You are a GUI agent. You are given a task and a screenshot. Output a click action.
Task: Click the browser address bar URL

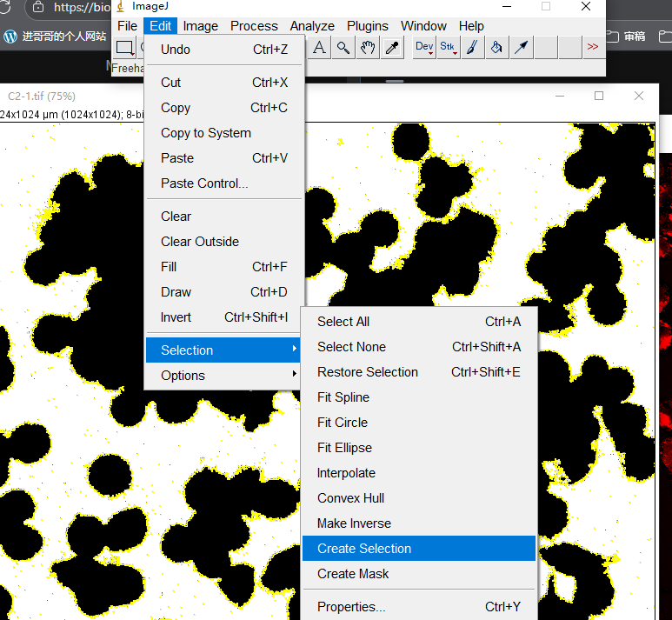(x=83, y=8)
